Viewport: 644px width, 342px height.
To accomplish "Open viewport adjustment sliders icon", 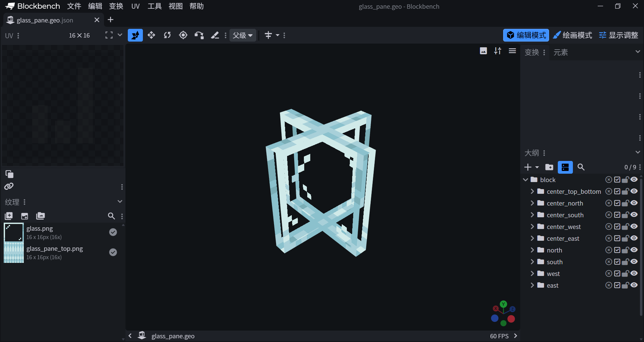I will pyautogui.click(x=498, y=51).
